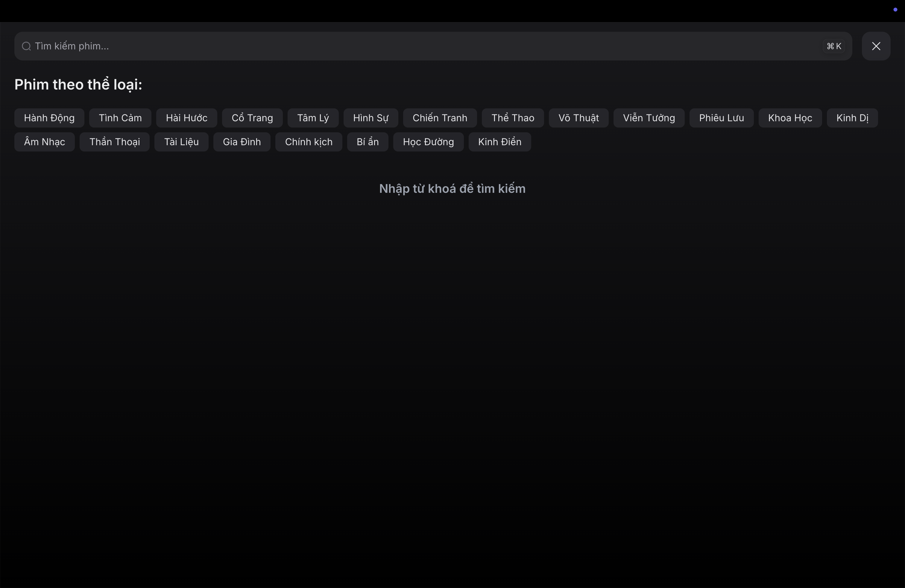Click the Thần Thoại genre tag
The width and height of the screenshot is (905, 588).
tap(114, 142)
